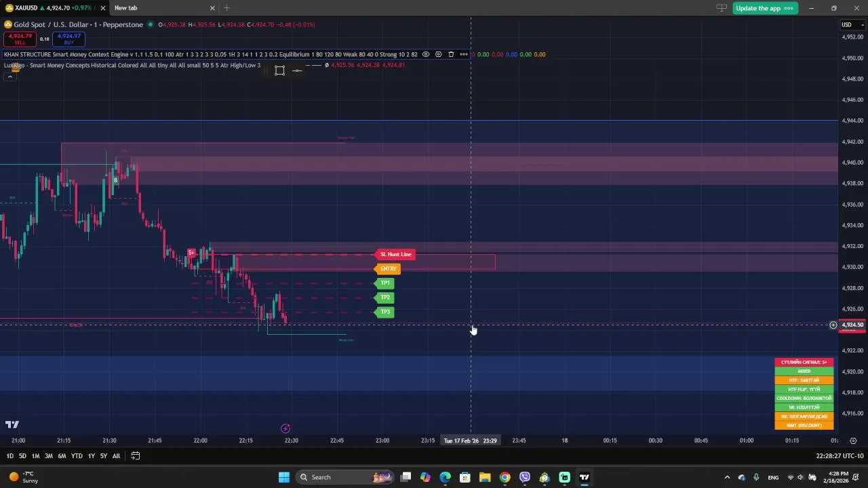Click the TP3 label
Viewport: 868px width, 488px height.
point(384,312)
